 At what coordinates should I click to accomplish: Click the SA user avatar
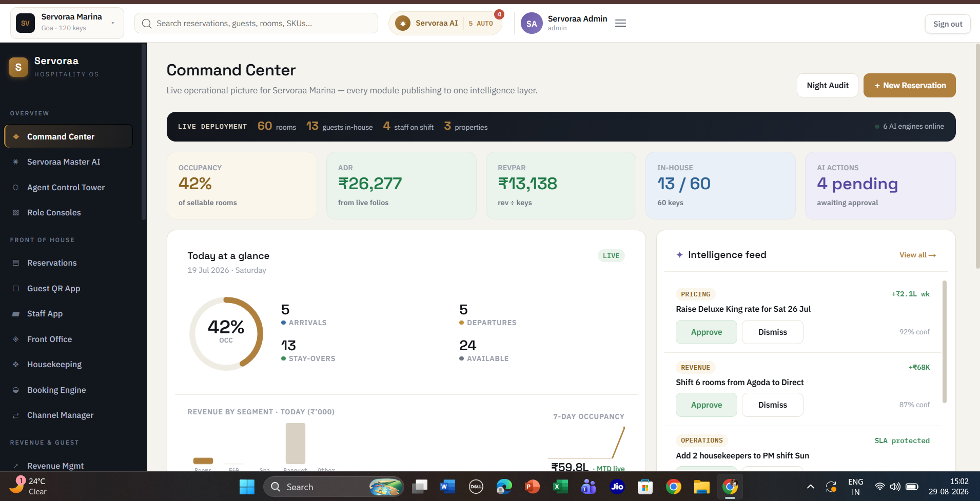point(532,24)
